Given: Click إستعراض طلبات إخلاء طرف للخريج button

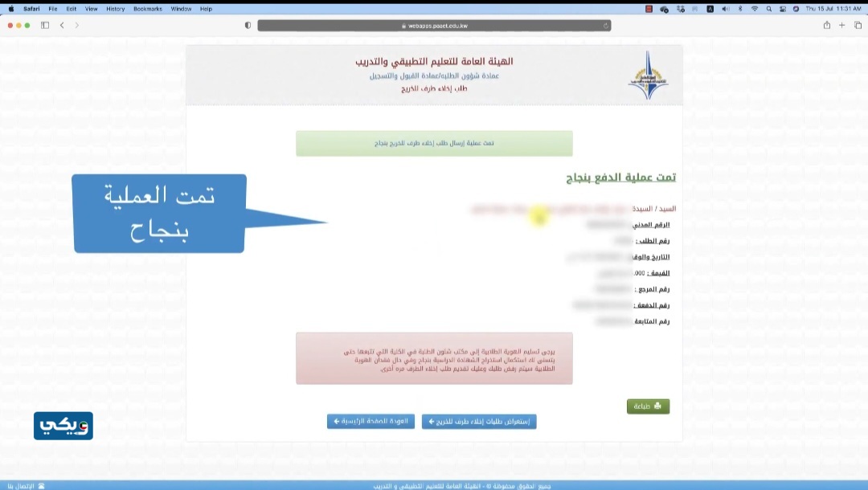Looking at the screenshot, I should coord(479,422).
